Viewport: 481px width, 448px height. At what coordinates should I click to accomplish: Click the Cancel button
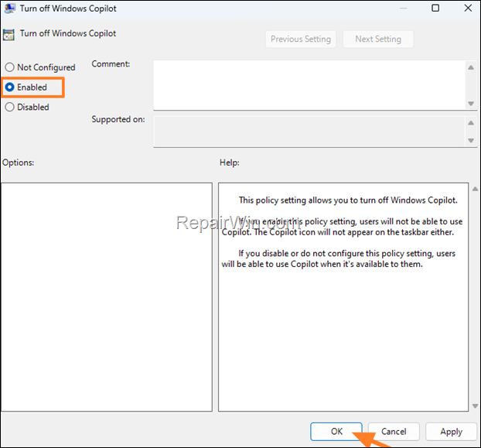pos(394,432)
